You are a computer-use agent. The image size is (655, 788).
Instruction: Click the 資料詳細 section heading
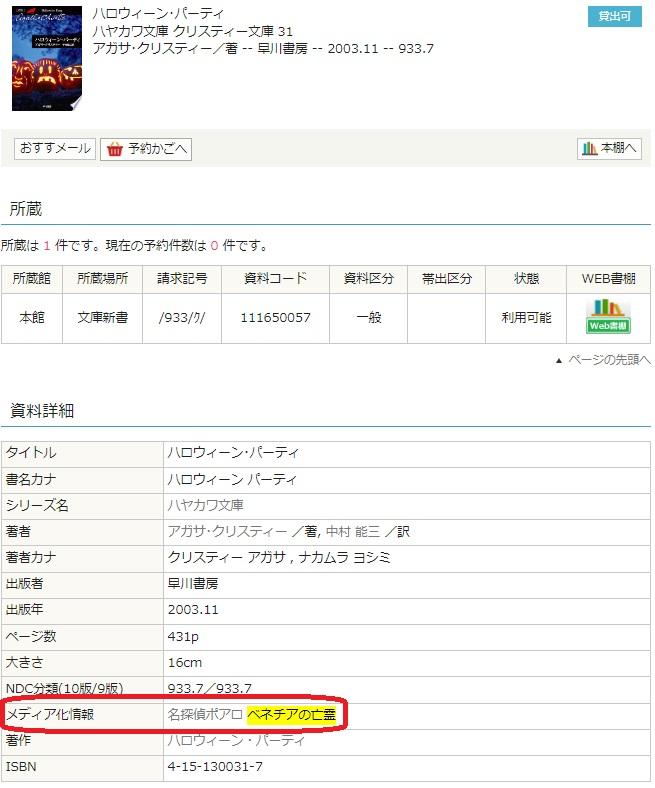42,411
